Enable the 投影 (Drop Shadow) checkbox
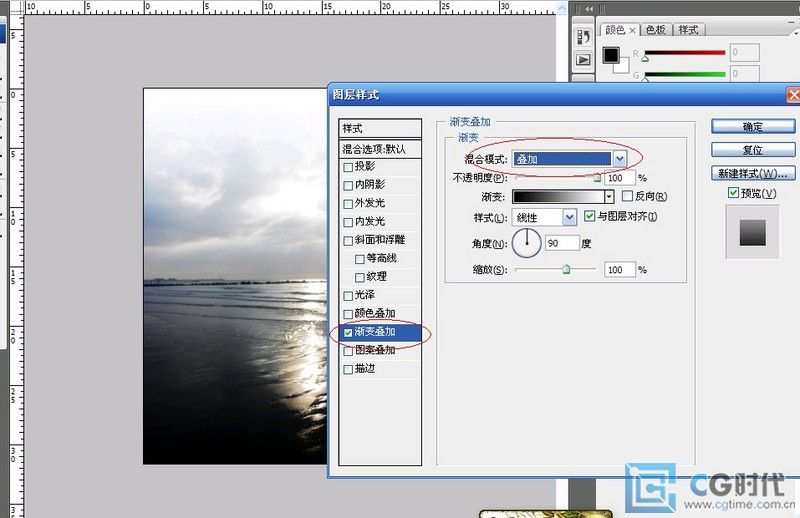Image resolution: width=800 pixels, height=518 pixels. [348, 167]
